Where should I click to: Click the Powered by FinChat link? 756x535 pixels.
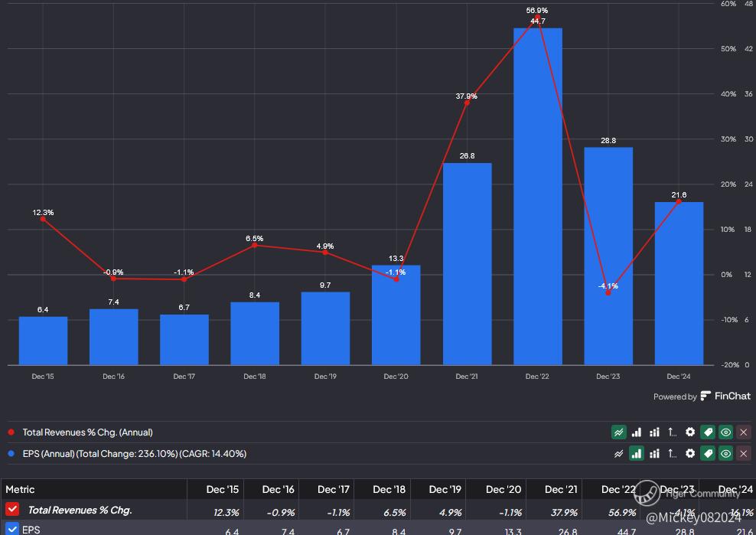702,396
